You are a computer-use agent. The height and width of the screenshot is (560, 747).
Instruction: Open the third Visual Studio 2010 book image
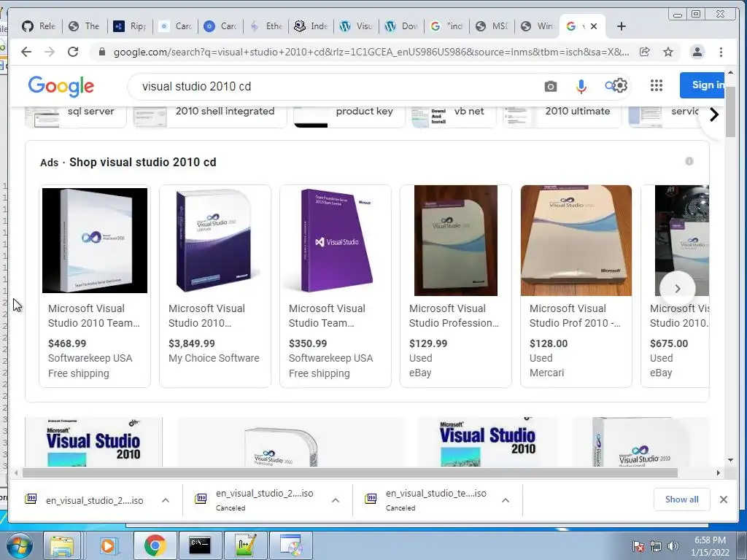coord(487,442)
